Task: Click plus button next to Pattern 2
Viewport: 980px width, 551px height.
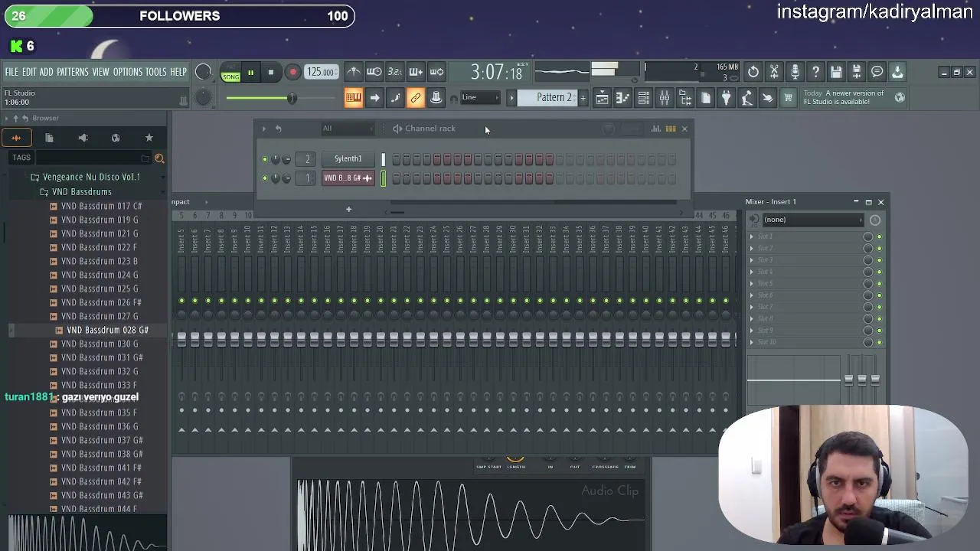Action: click(583, 98)
